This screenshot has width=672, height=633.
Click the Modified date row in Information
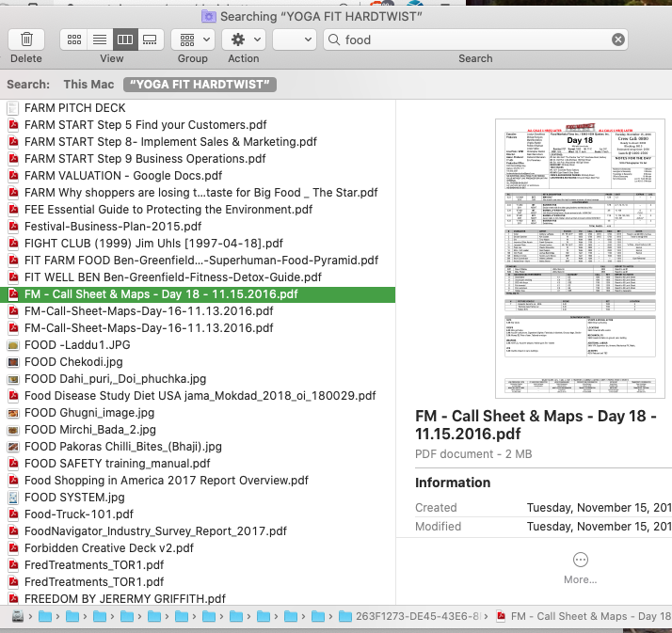(x=543, y=527)
